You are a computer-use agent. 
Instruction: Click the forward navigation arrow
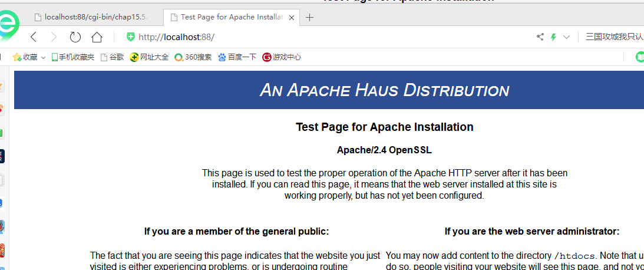pyautogui.click(x=54, y=37)
